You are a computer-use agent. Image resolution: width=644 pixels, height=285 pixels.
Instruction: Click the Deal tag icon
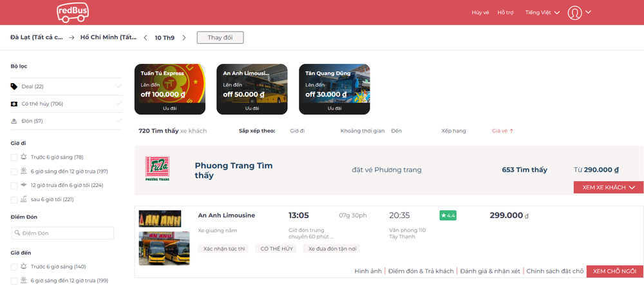click(14, 86)
